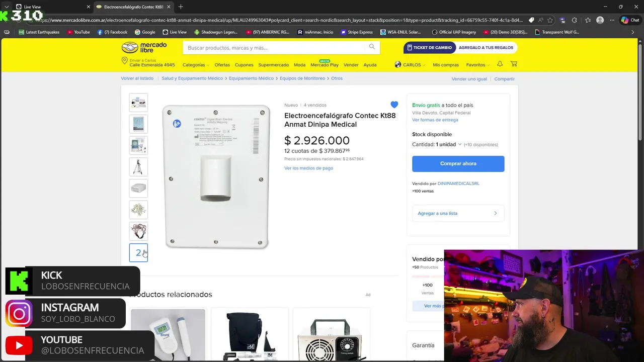The height and width of the screenshot is (362, 644).
Task: Open the ozone generator related product
Action: (x=331, y=334)
